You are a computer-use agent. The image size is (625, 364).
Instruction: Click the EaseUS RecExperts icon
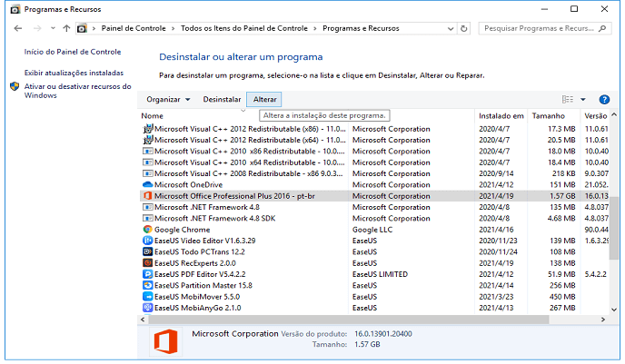[147, 263]
